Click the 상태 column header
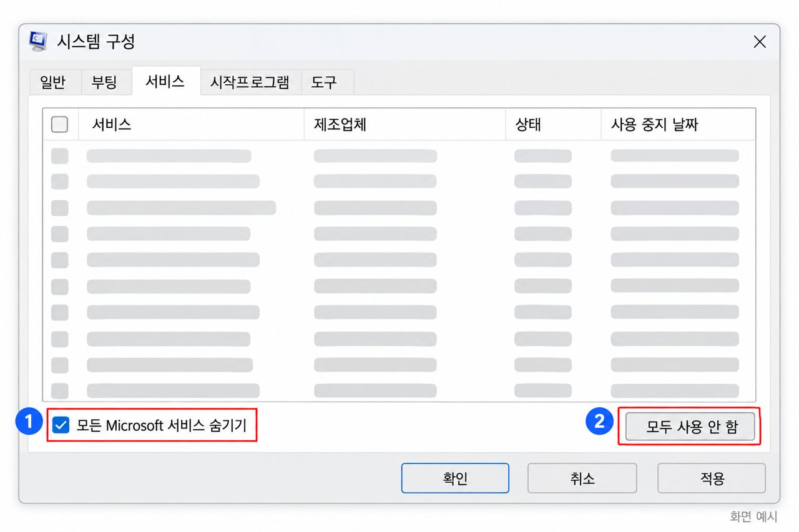Image resolution: width=799 pixels, height=532 pixels. tap(553, 125)
